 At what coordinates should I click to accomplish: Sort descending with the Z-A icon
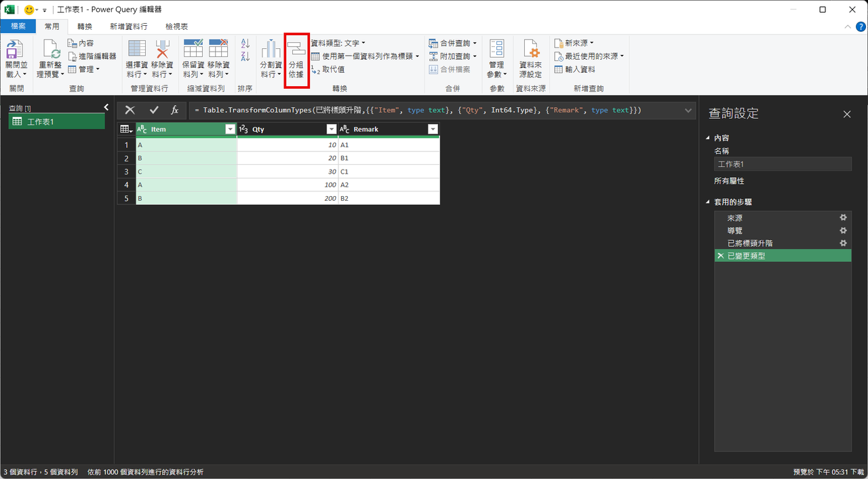pos(245,56)
